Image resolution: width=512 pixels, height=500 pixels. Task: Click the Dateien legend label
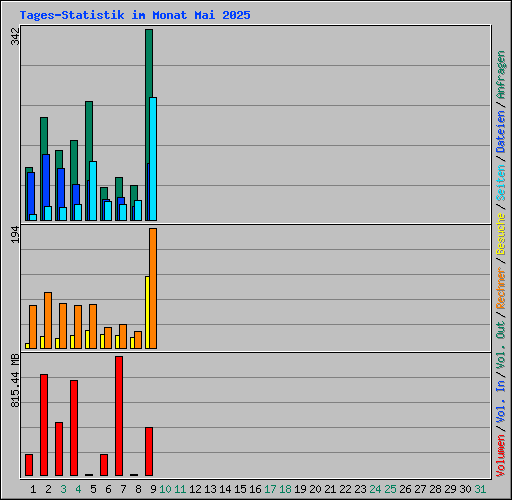coord(501,132)
